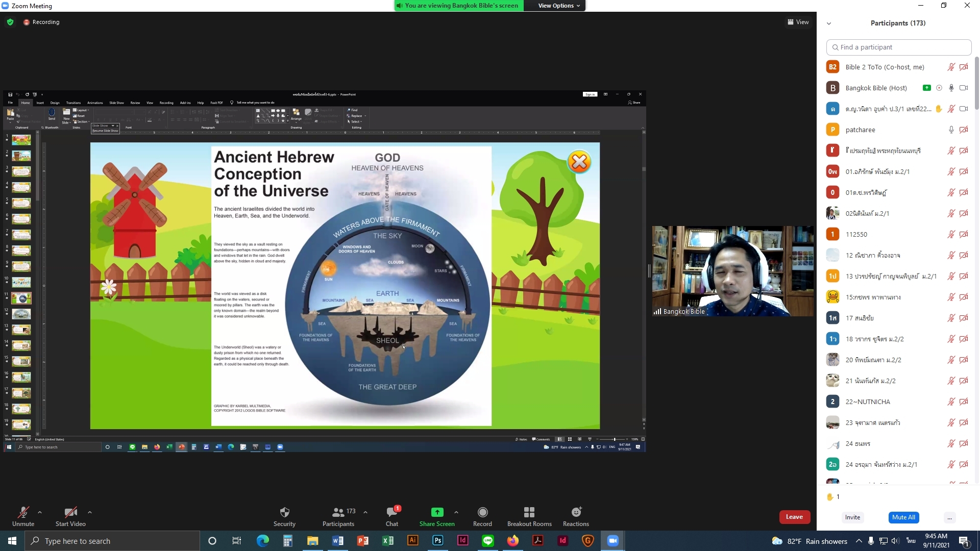
Task: Toggle mic icon for participant 112550
Action: point(951,234)
